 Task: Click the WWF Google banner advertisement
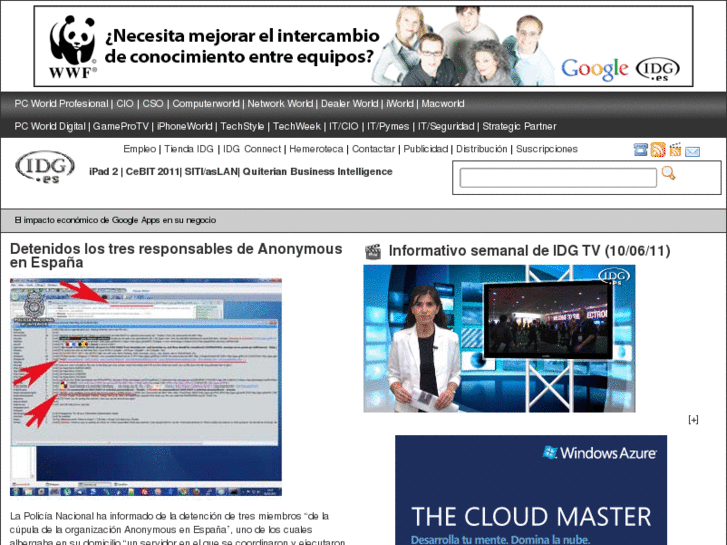(x=364, y=46)
